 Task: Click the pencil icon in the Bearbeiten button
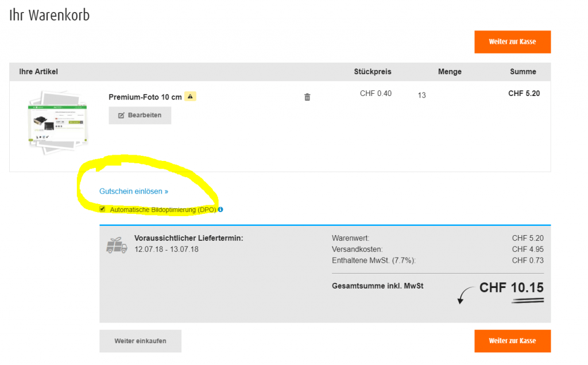click(x=121, y=116)
